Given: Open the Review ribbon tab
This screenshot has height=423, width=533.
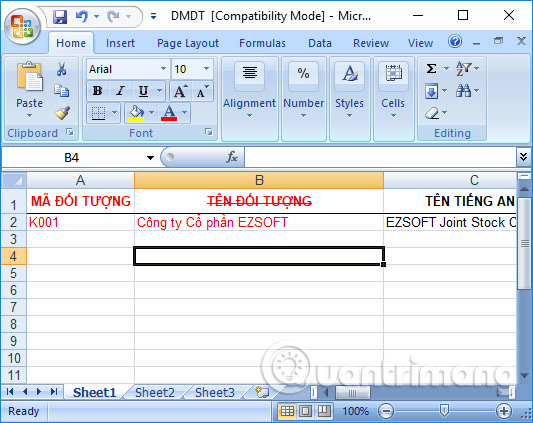Looking at the screenshot, I should click(x=371, y=43).
